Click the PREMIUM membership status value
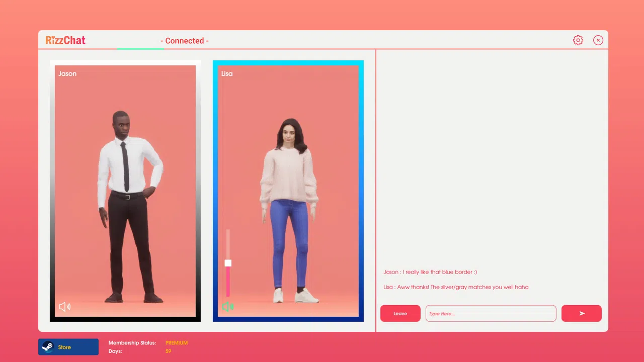The height and width of the screenshot is (362, 644). click(x=177, y=343)
